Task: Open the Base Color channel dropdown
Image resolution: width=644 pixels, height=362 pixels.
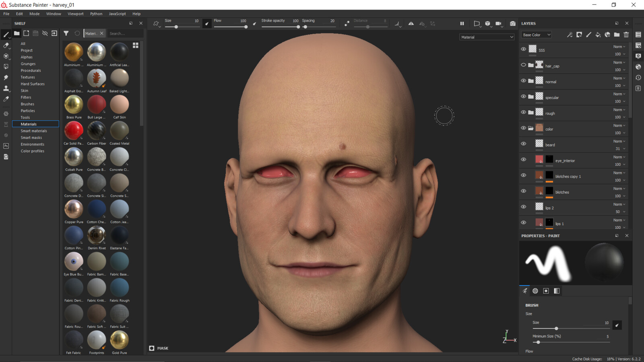Action: click(x=537, y=35)
